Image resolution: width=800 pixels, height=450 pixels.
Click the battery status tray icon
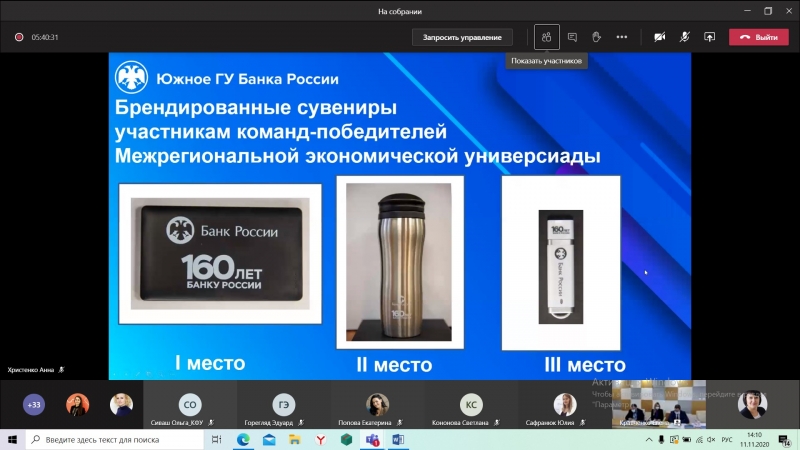687,439
